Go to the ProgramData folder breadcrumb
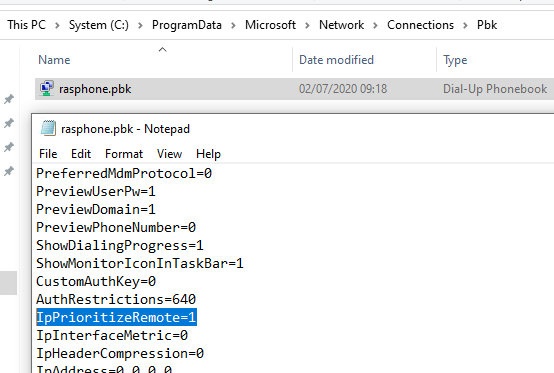 pyautogui.click(x=187, y=25)
